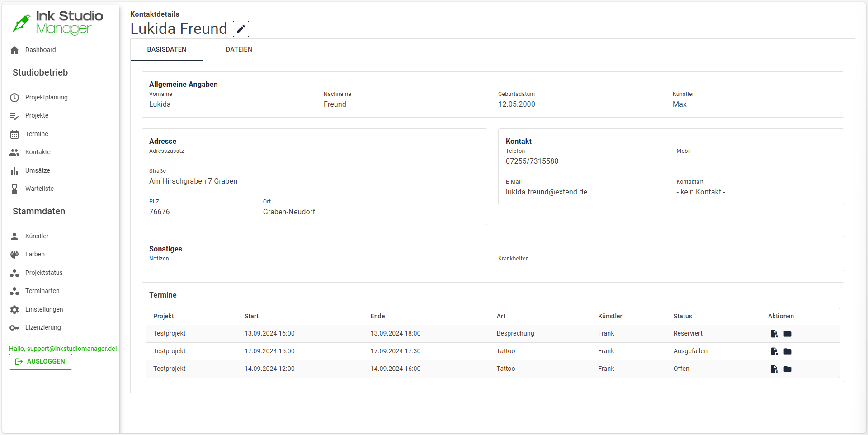The width and height of the screenshot is (868, 435).
Task: Click the Termine calendar icon
Action: tap(14, 134)
